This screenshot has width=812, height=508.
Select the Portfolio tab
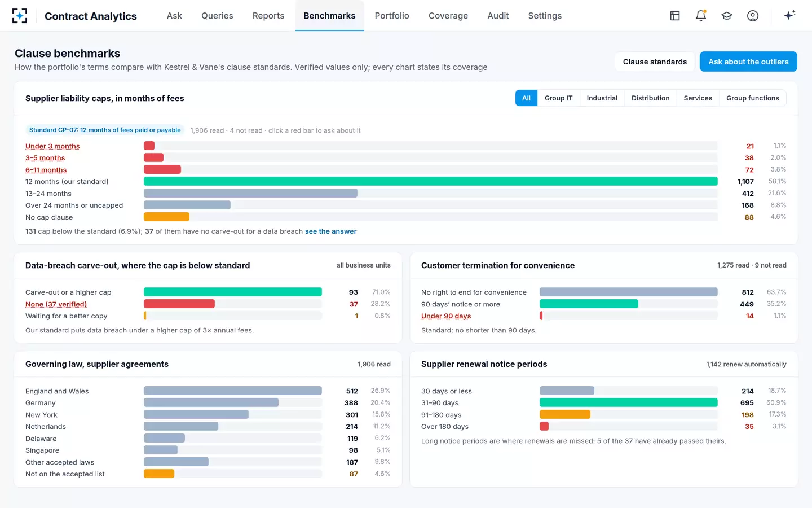[x=392, y=16]
